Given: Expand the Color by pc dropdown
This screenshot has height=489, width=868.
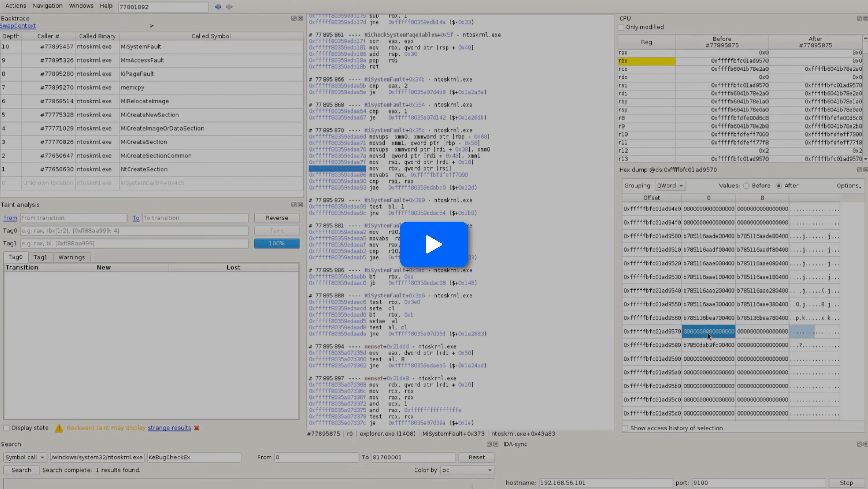Looking at the screenshot, I should (467, 470).
